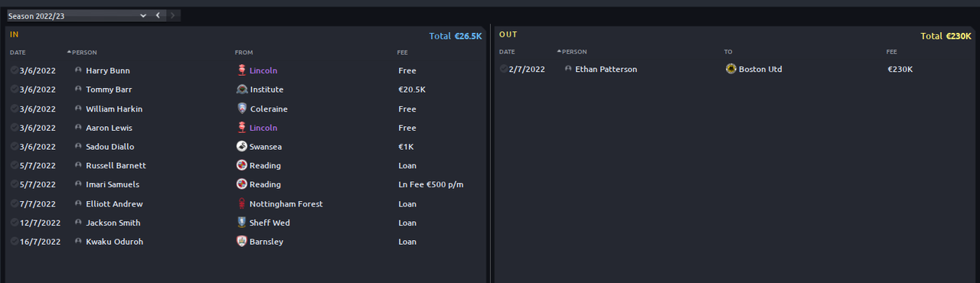Click person icon beside Harry Bunn
Viewport: 980px width, 283px height.
pyautogui.click(x=78, y=70)
